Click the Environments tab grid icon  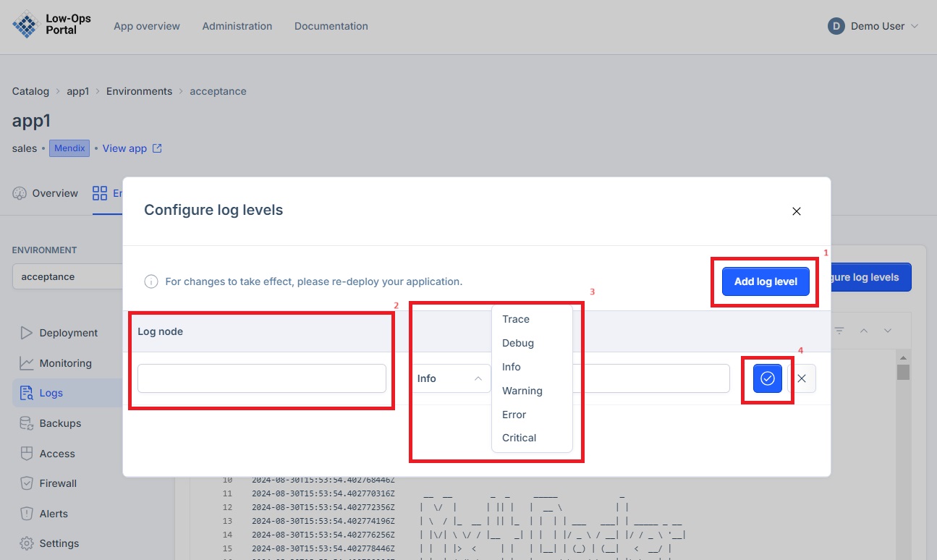pos(100,193)
